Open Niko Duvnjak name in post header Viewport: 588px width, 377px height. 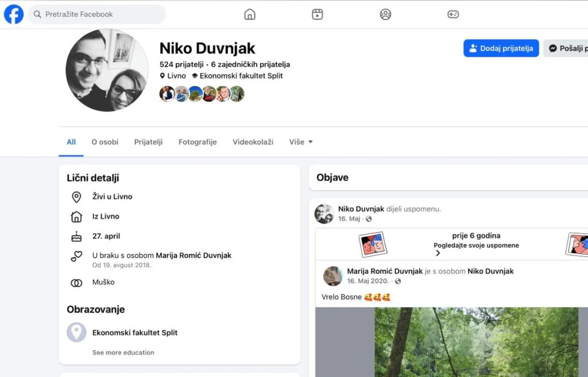click(361, 209)
